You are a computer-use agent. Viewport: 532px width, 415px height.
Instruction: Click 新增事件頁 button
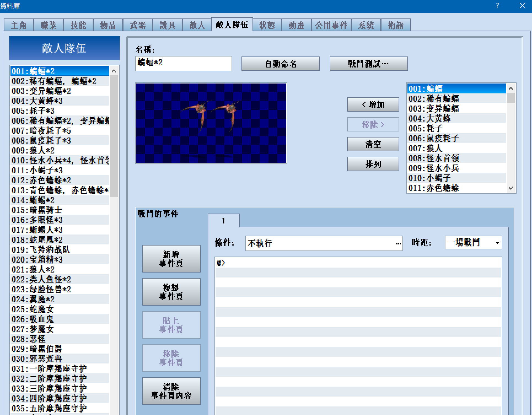(x=171, y=259)
